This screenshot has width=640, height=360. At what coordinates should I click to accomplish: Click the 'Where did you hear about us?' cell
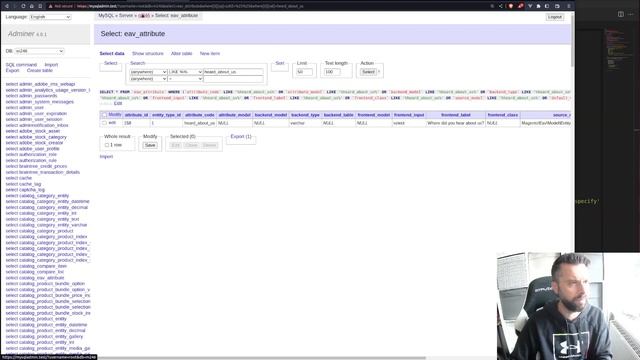pos(456,123)
